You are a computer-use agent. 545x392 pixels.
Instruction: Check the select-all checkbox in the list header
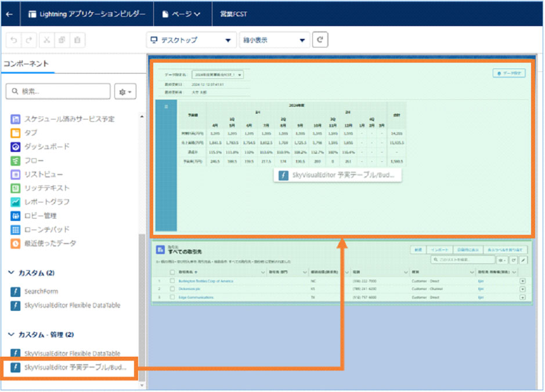171,272
